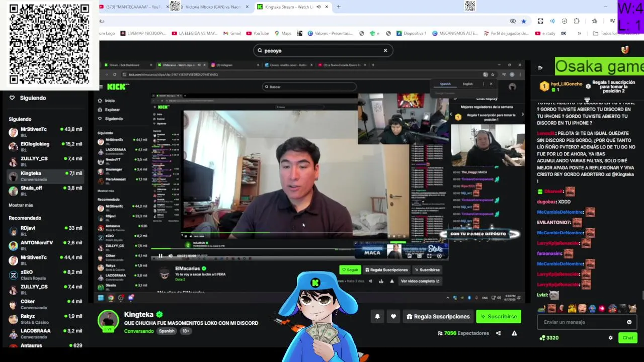Click the report warning triangle icon
Image resolution: width=644 pixels, height=362 pixels.
tap(514, 333)
